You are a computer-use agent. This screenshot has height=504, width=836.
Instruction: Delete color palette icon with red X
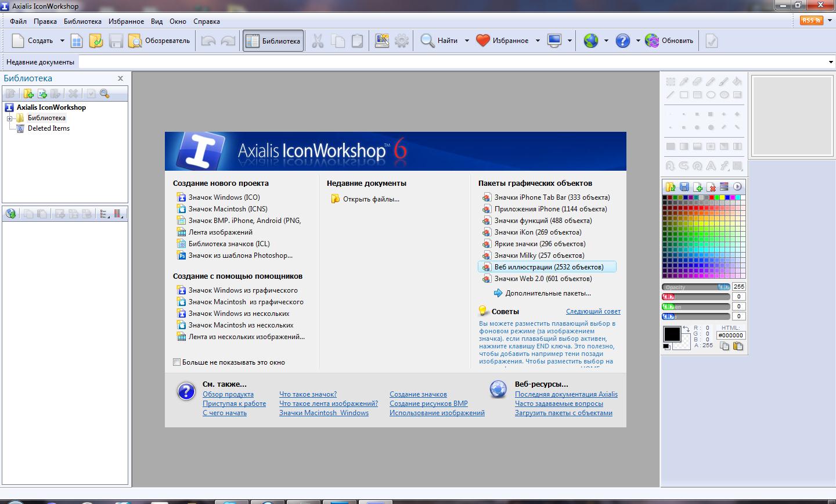[711, 187]
